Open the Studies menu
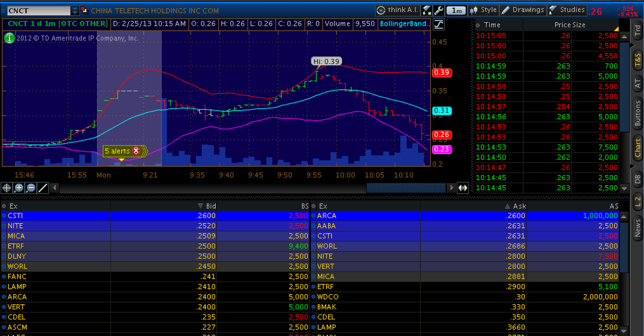Screen dimensions: 644x336 (x=568, y=10)
